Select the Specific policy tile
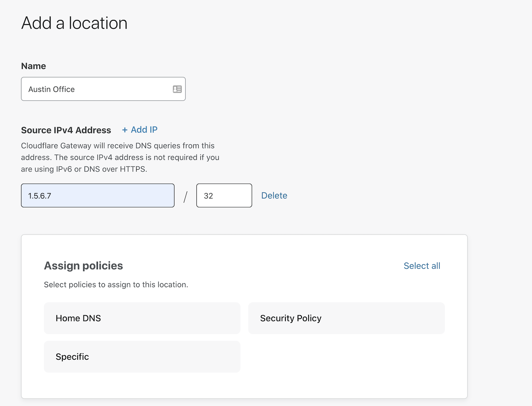Screen dimensions: 532x406 (142, 357)
